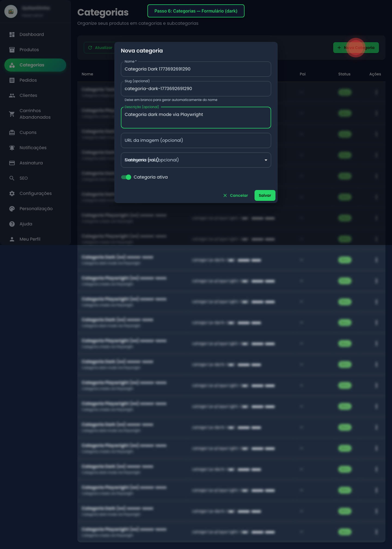Click the SEO magnifier icon
Viewport: 392px width, 549px height.
point(12,178)
